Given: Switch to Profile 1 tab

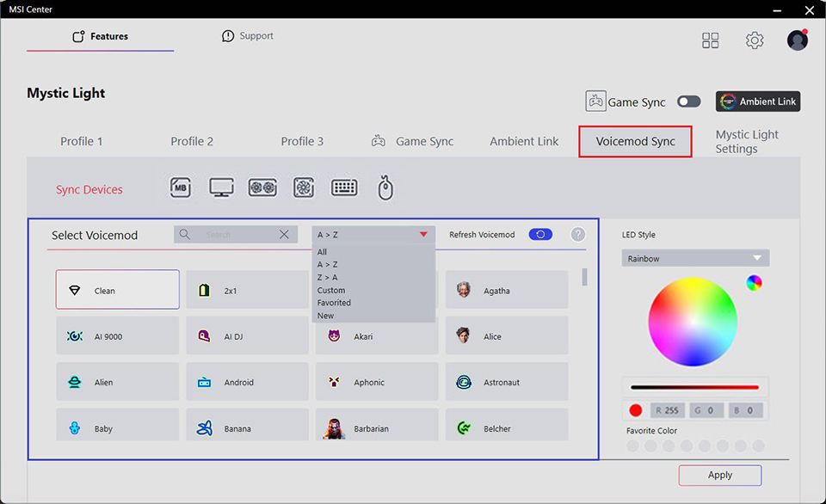Looking at the screenshot, I should 82,141.
